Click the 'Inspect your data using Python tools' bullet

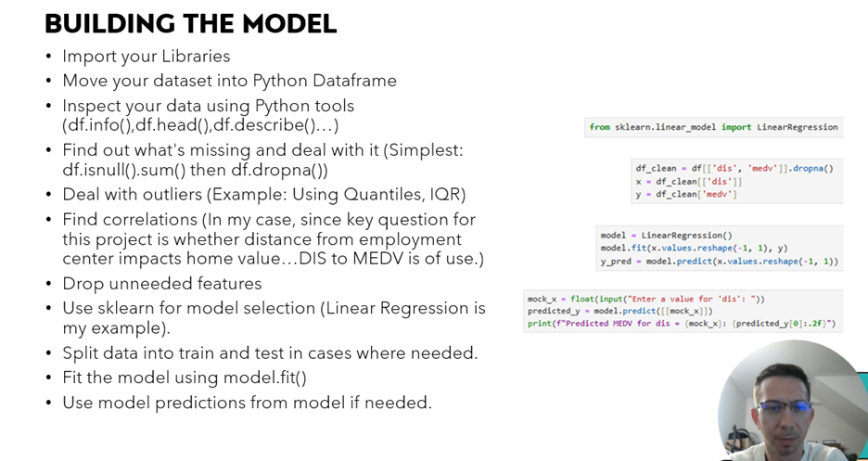point(208,115)
